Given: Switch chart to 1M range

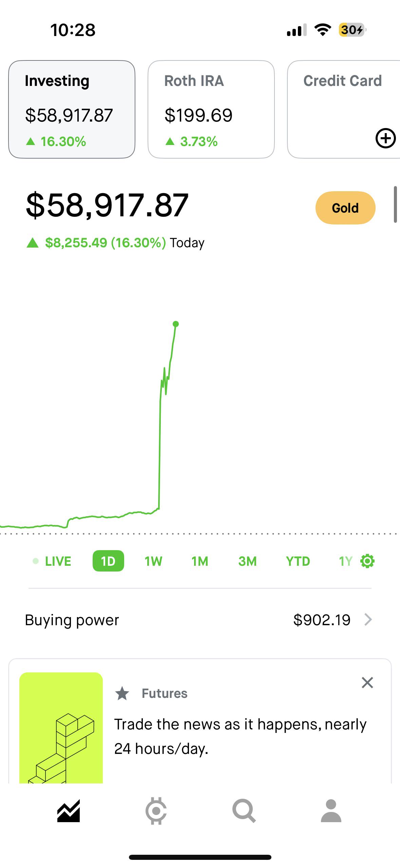Looking at the screenshot, I should point(200,561).
